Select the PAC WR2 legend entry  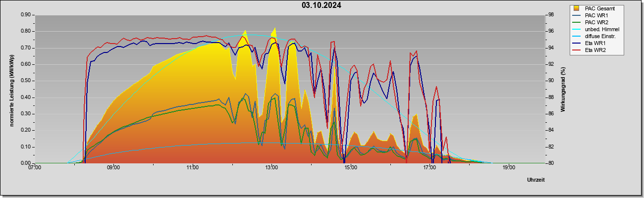coord(594,22)
